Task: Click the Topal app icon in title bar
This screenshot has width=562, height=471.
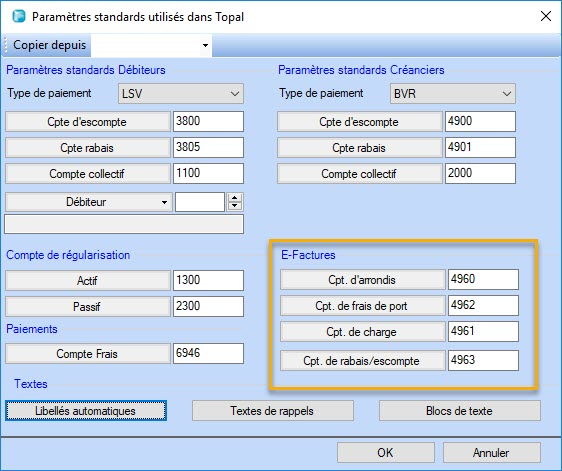Action: coord(19,16)
